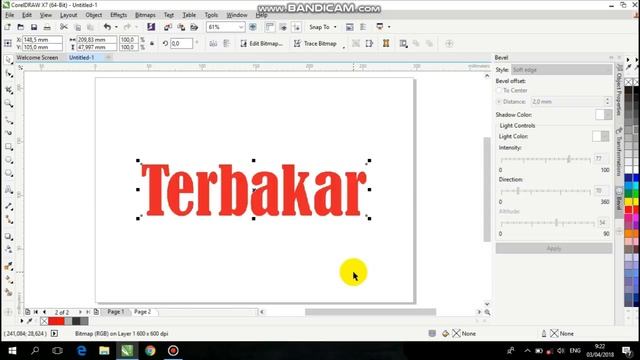Open Windows Start menu
Viewport: 640px width, 360px height.
coord(12,351)
